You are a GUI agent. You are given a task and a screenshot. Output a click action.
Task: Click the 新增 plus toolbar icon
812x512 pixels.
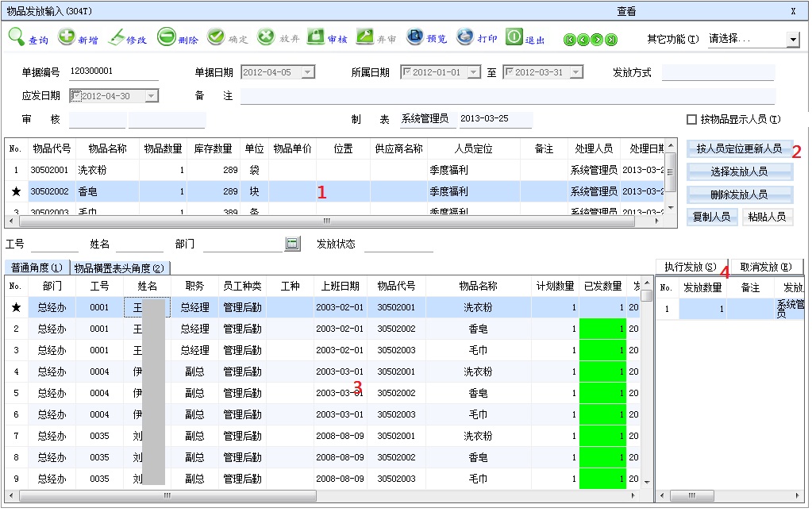click(67, 37)
